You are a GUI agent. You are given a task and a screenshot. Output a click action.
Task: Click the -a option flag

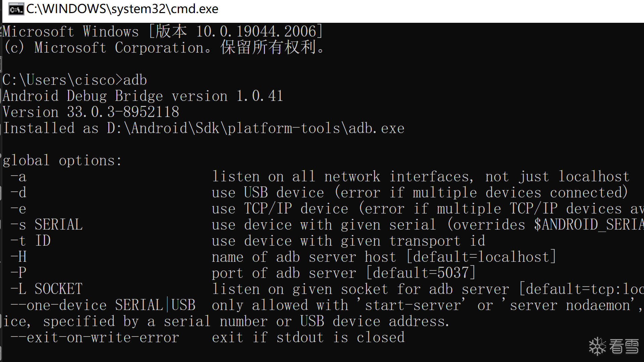tap(18, 177)
